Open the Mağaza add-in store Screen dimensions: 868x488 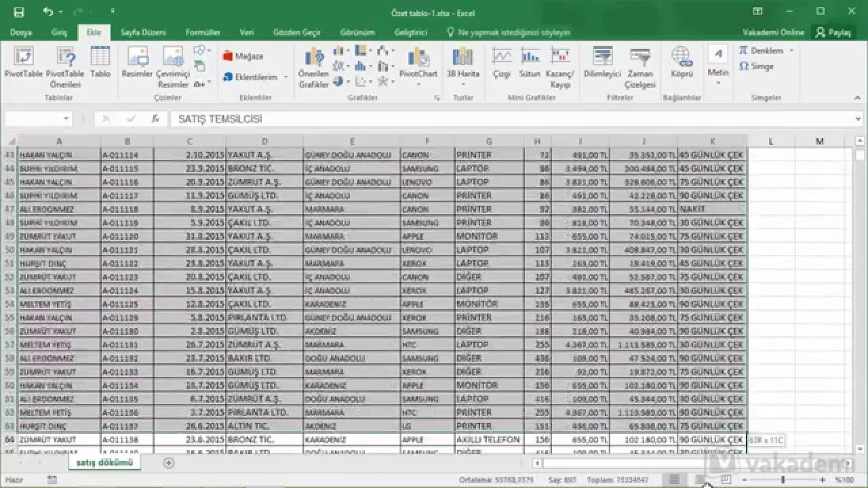pos(243,56)
